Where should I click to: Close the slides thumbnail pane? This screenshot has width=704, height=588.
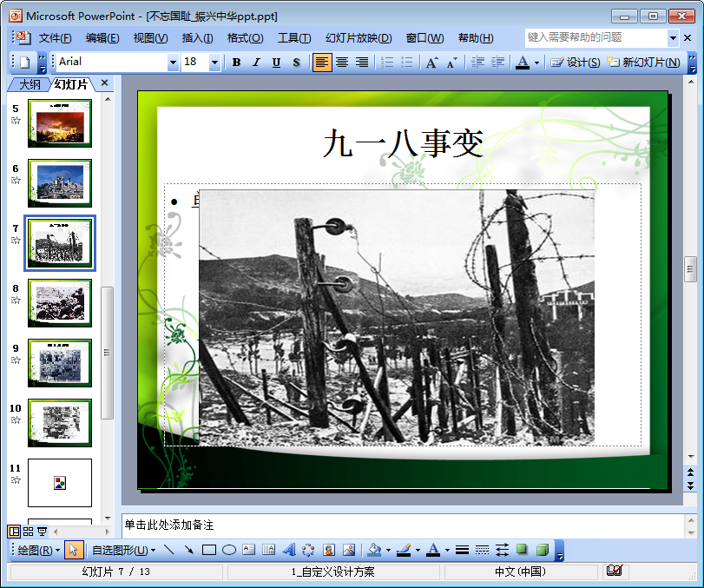click(x=105, y=83)
